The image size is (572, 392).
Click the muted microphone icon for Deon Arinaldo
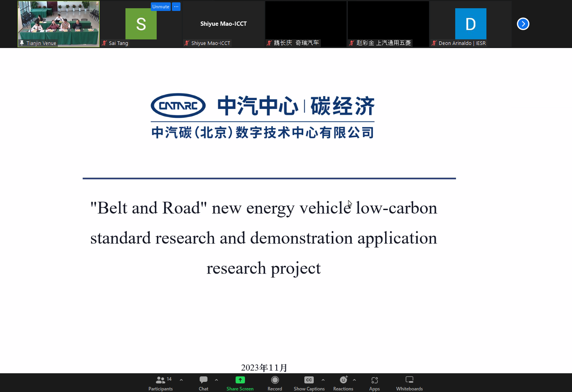point(434,43)
